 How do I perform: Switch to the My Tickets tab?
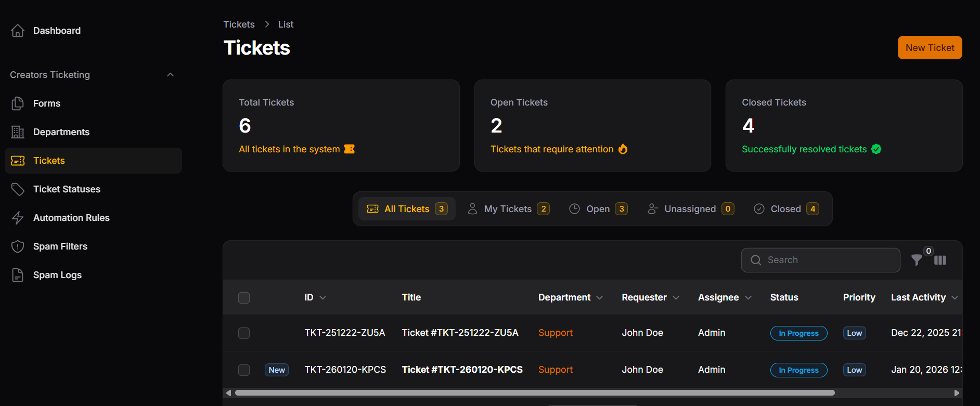tap(508, 209)
